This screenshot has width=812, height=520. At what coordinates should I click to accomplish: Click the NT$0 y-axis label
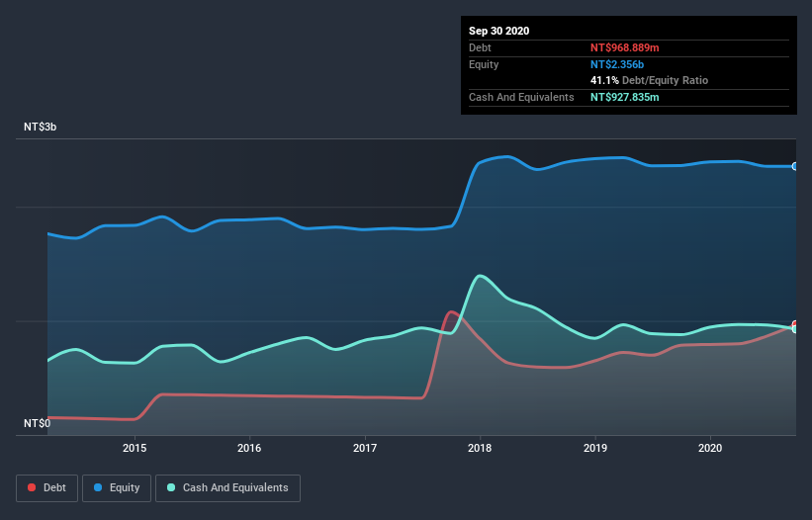(x=37, y=423)
